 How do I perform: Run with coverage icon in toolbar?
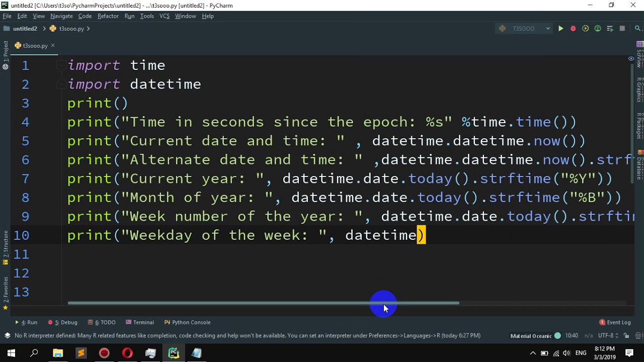(585, 29)
